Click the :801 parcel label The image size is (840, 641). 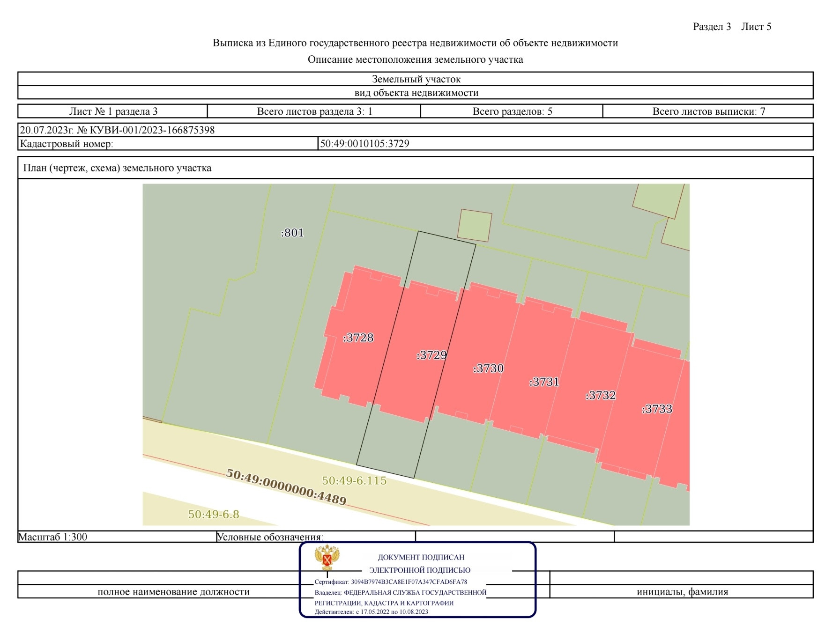coord(292,233)
